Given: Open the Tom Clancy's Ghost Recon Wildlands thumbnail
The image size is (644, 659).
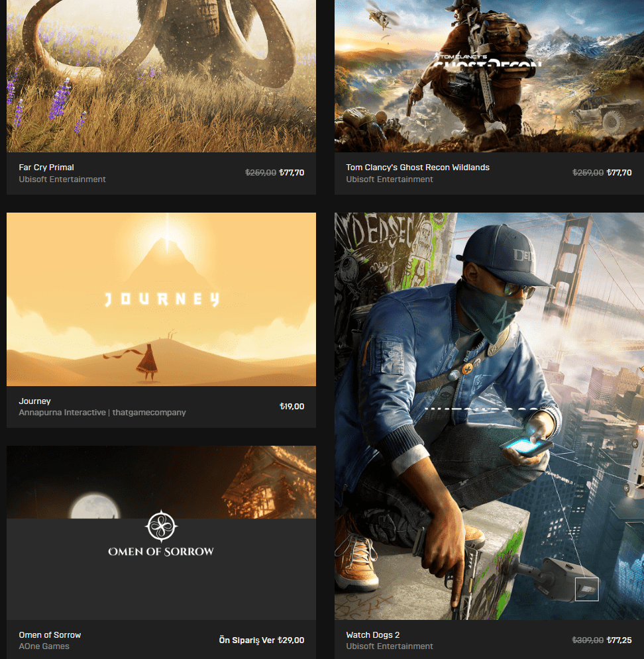Looking at the screenshot, I should [488, 75].
